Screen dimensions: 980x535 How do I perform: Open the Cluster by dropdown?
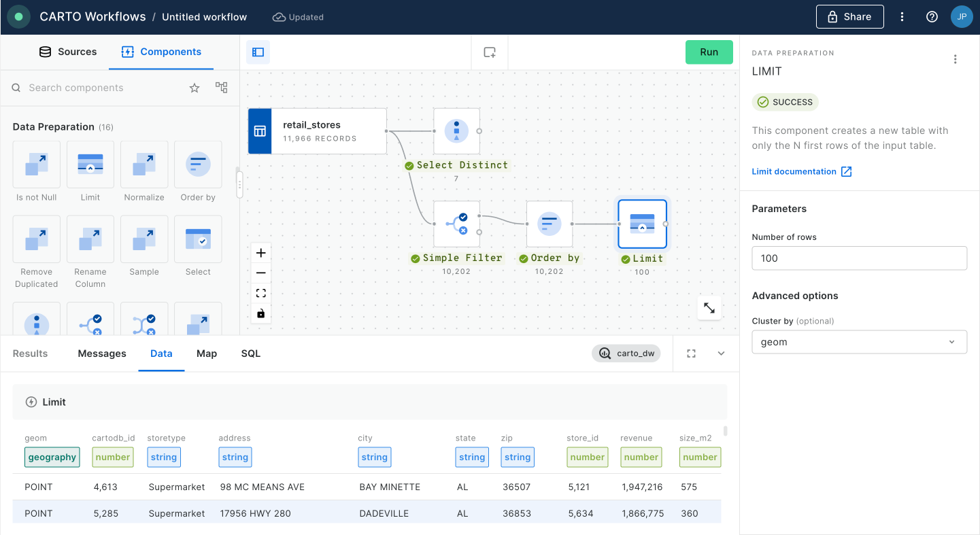coord(859,342)
